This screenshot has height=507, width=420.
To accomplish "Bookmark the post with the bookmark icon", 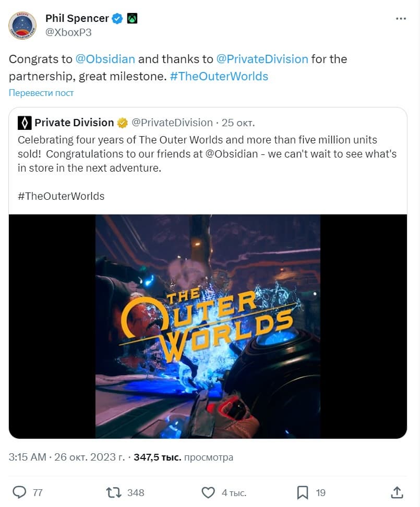I will (x=302, y=492).
